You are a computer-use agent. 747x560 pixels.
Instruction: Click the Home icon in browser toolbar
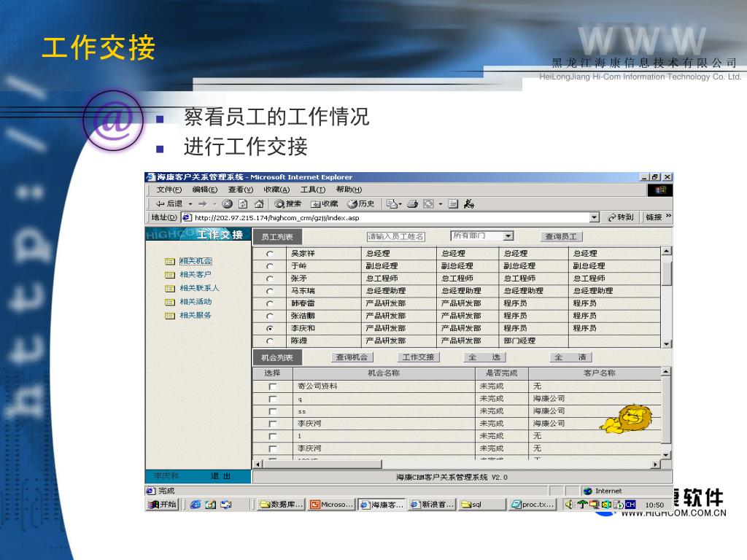click(x=259, y=204)
